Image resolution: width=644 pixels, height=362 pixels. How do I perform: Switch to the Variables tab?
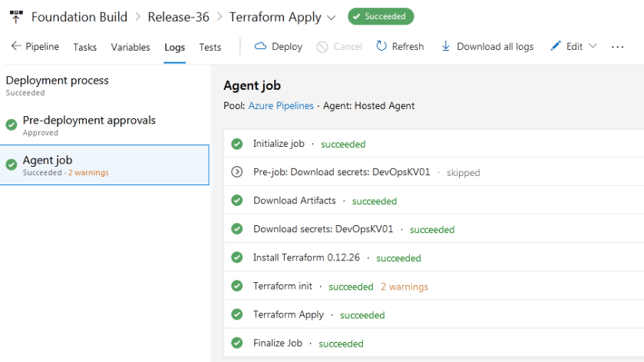coord(130,47)
